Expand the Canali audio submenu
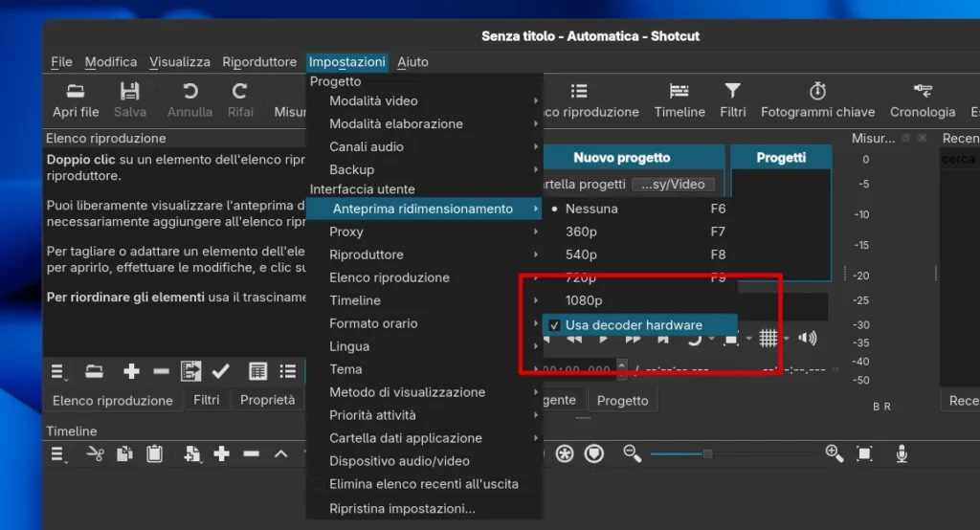This screenshot has width=980, height=530. 424,147
